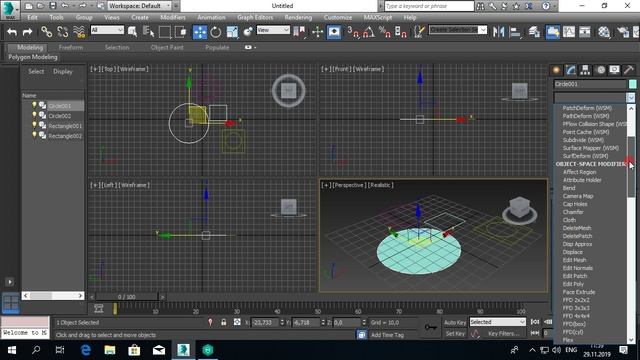The image size is (640, 360).
Task: Open the Rendering menu
Action: [298, 18]
